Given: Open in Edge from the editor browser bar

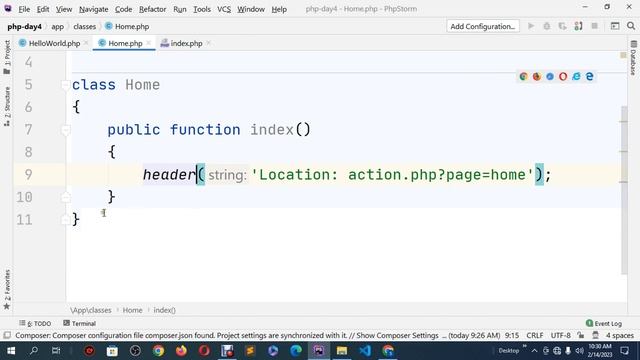Looking at the screenshot, I should (589, 76).
